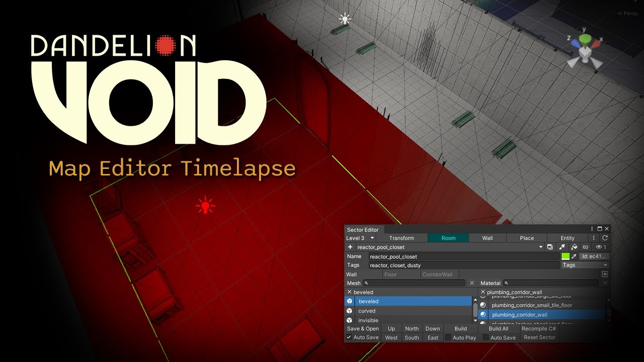Screen dimensions: 644x362
Task: Click the Material search field
Action: (x=551, y=284)
